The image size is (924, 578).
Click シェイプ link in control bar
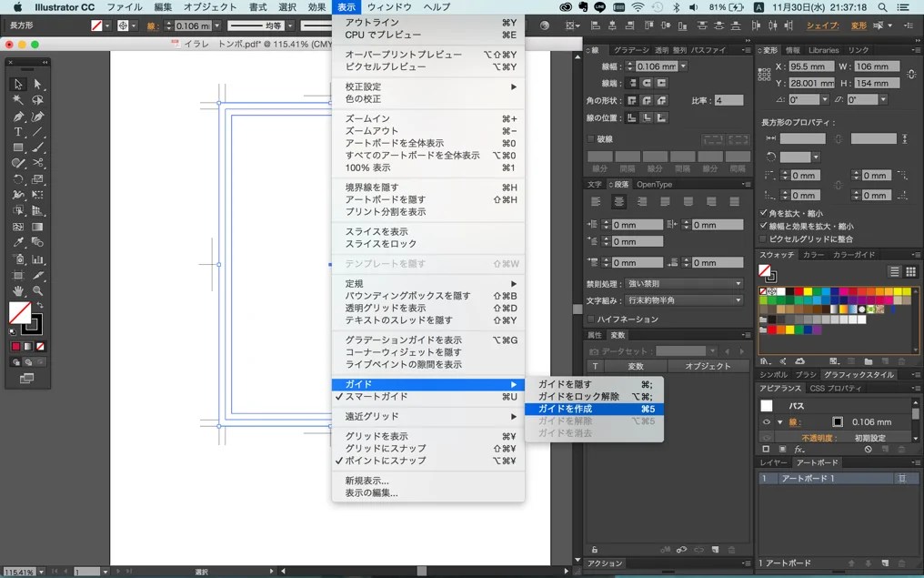click(821, 25)
